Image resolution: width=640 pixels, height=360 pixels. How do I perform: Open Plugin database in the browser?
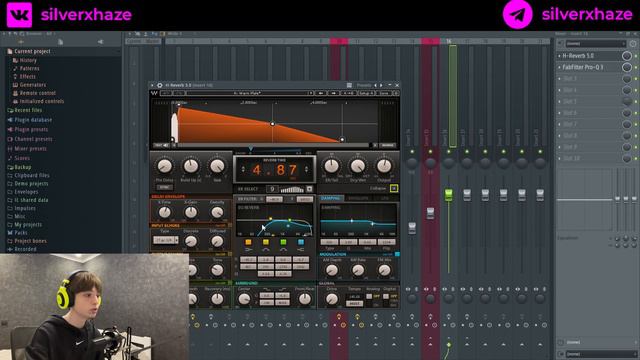(x=33, y=120)
